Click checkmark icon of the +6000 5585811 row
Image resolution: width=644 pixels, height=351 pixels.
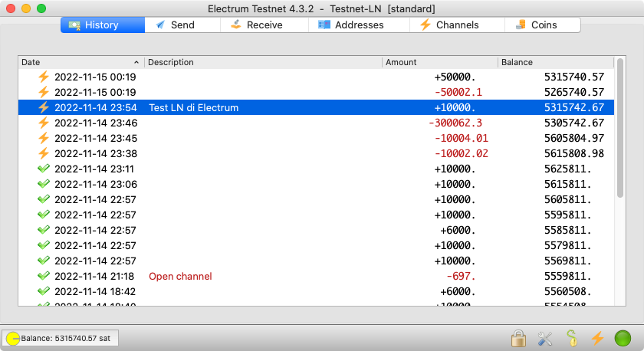coord(44,229)
